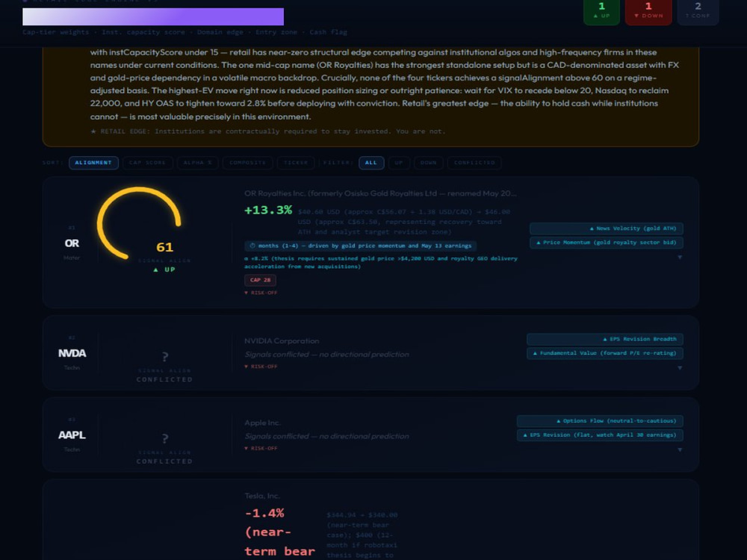Click the NVDA conflicted question mark
Screen dimensions: 747x560
(165, 357)
